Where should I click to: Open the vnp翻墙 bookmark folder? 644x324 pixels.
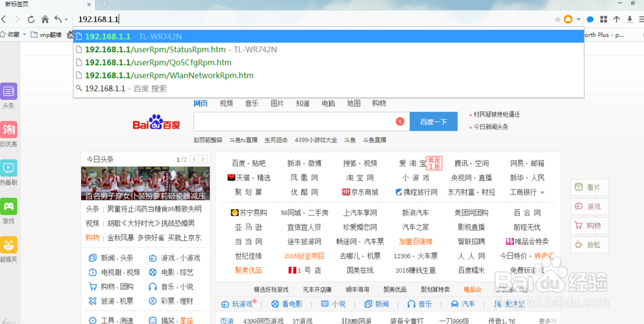(x=46, y=35)
